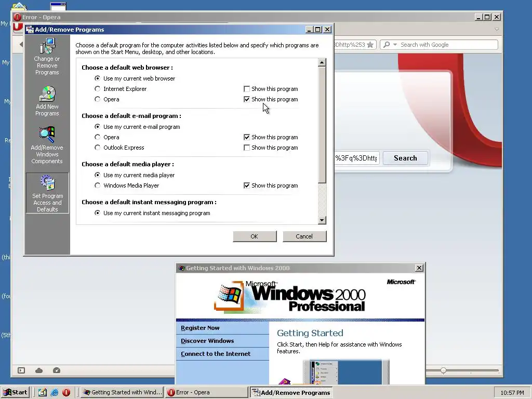532x399 pixels.
Task: Click Windows flag logo in Getting Started
Action: pyautogui.click(x=229, y=295)
